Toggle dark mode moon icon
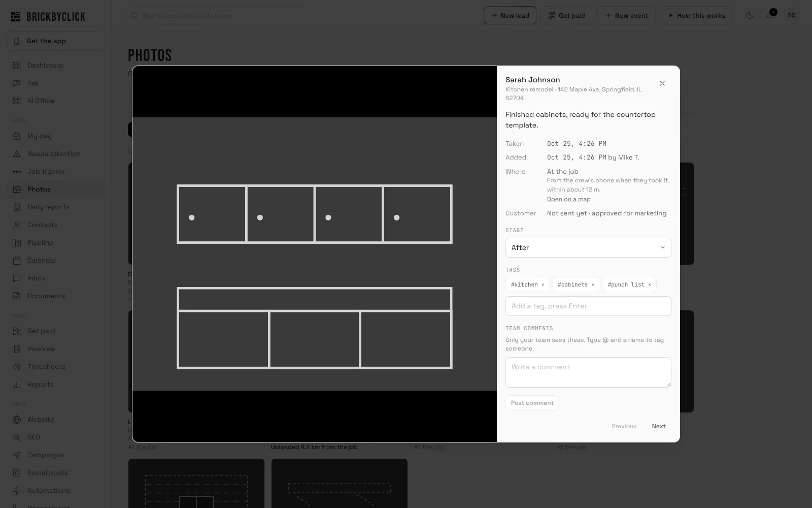Viewport: 812px width, 508px height. (x=750, y=15)
